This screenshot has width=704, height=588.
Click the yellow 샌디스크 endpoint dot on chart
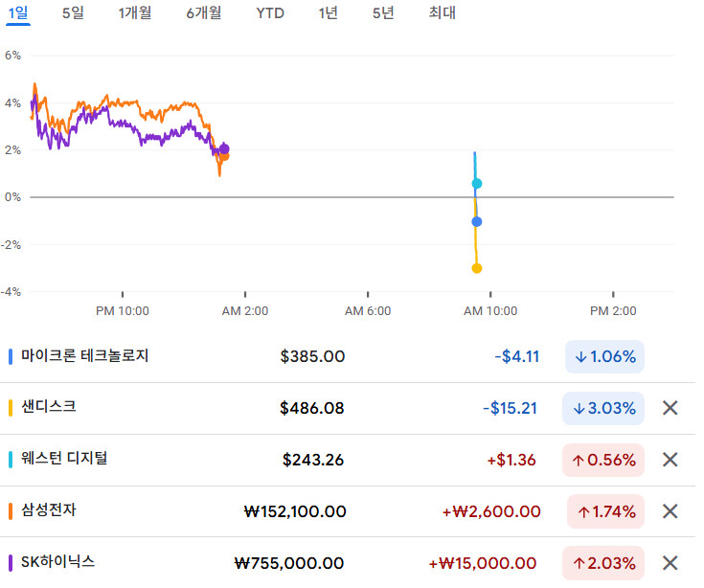click(x=477, y=268)
